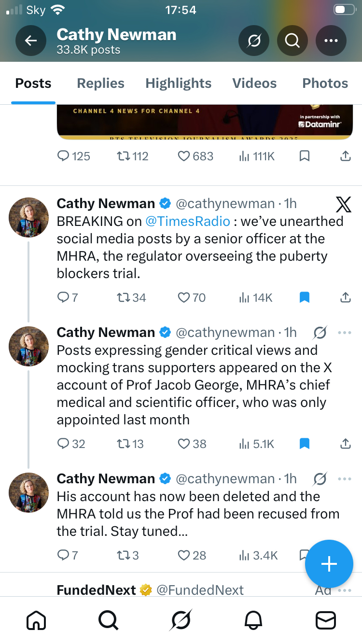The width and height of the screenshot is (362, 644).
Task: Open more options on 'His account' post
Action: click(x=345, y=479)
